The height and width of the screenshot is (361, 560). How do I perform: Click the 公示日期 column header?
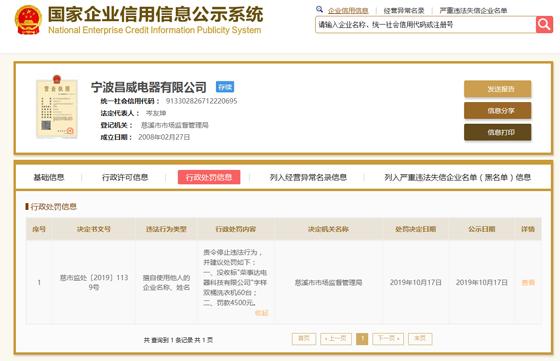[x=481, y=229]
